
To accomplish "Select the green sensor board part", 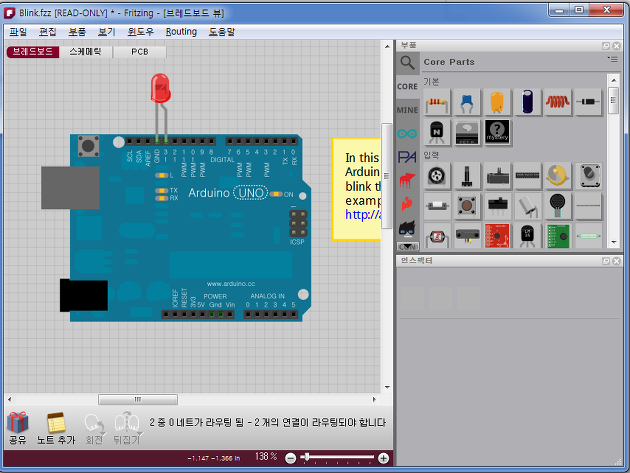I will (x=557, y=236).
